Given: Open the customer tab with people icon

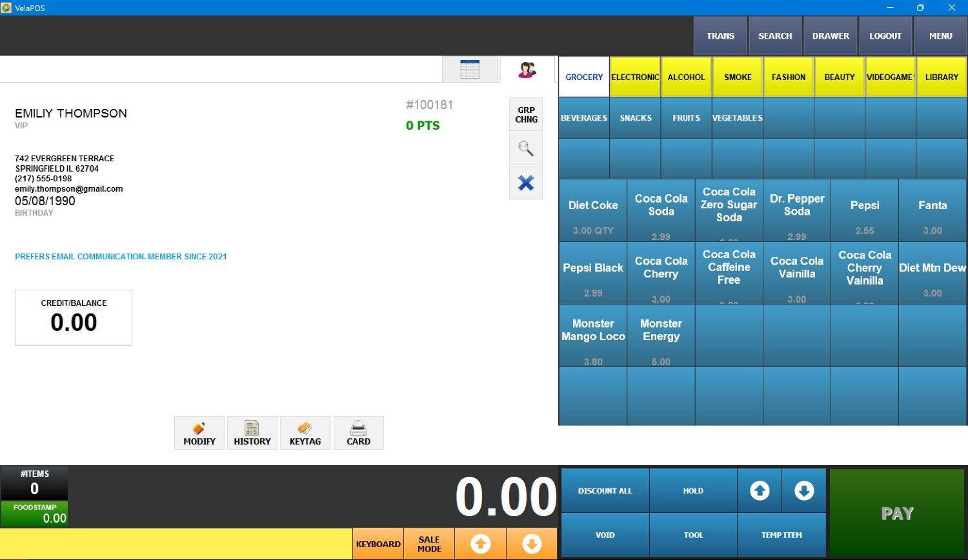Looking at the screenshot, I should tap(527, 70).
